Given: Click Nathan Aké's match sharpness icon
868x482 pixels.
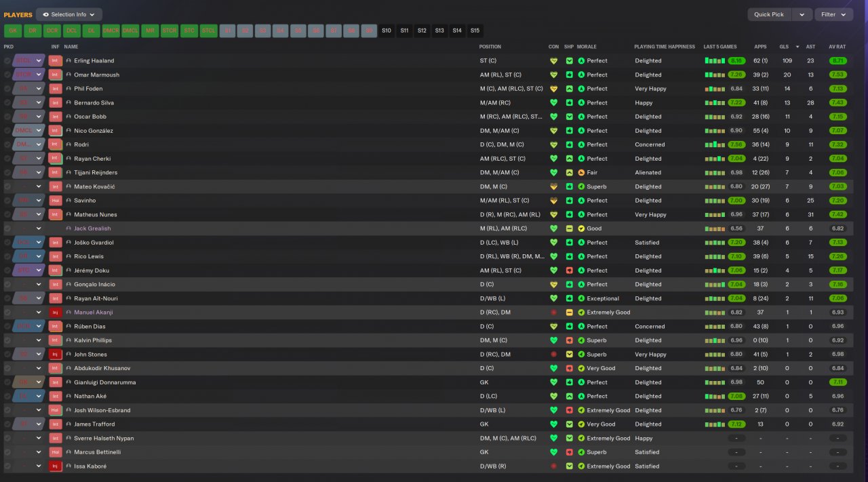Looking at the screenshot, I should pos(570,396).
